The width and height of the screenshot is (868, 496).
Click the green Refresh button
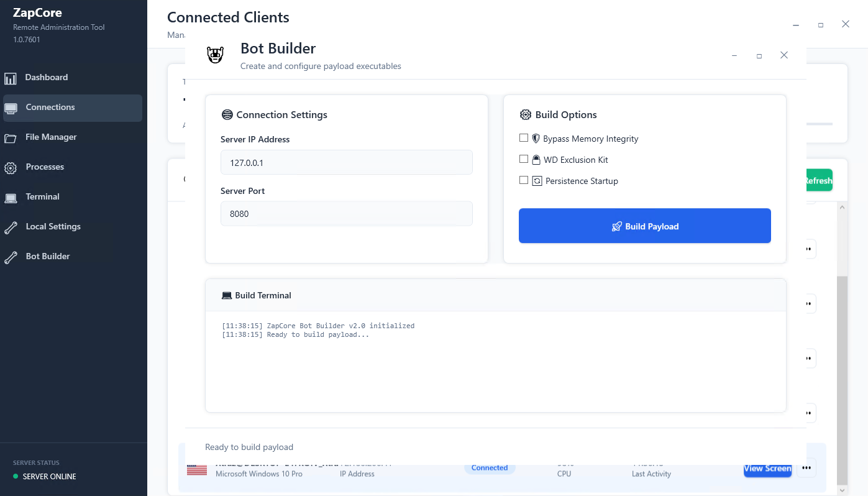(819, 180)
